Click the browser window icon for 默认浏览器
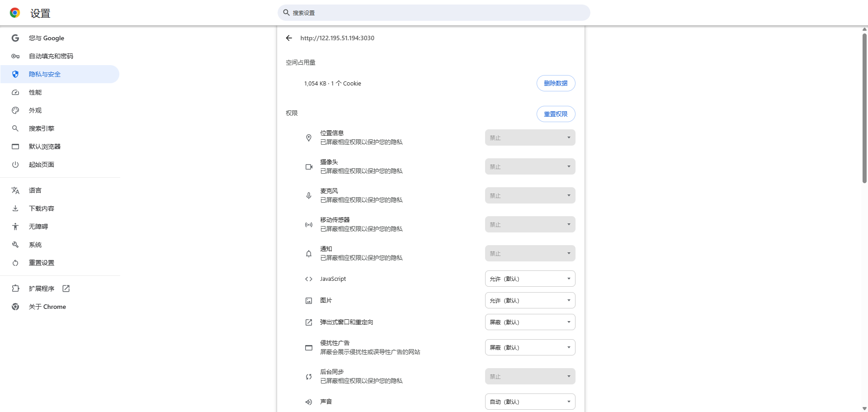The height and width of the screenshot is (412, 868). [x=15, y=147]
